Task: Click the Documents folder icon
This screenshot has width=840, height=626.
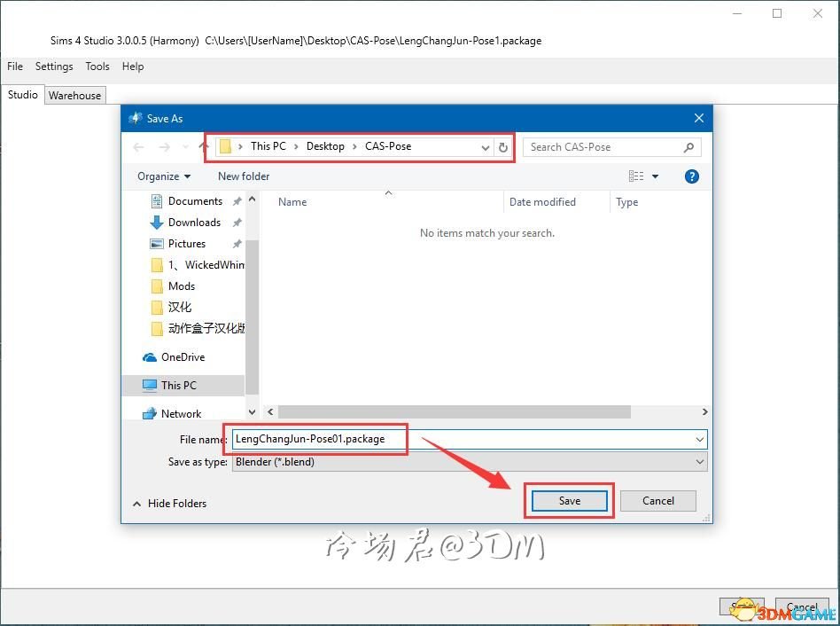Action: pos(157,201)
